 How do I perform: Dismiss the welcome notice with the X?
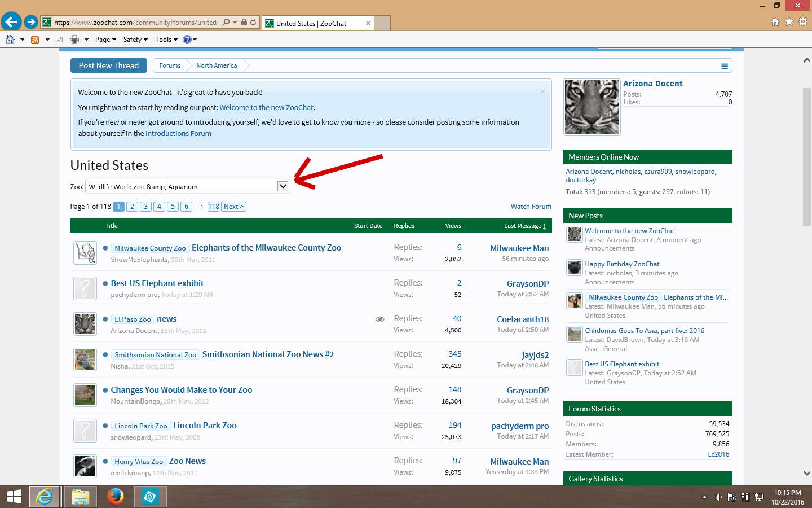point(542,92)
